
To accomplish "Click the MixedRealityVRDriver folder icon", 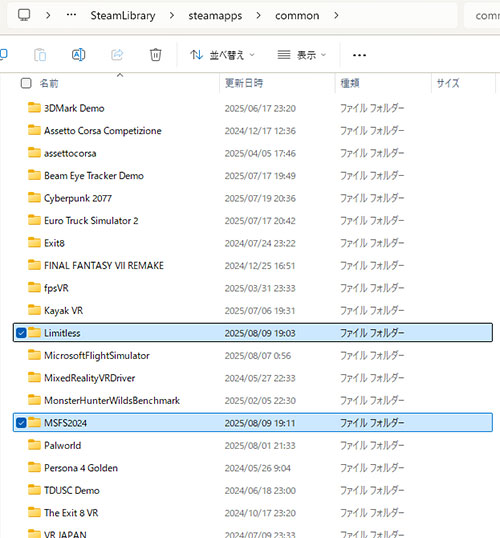I will pyautogui.click(x=34, y=377).
